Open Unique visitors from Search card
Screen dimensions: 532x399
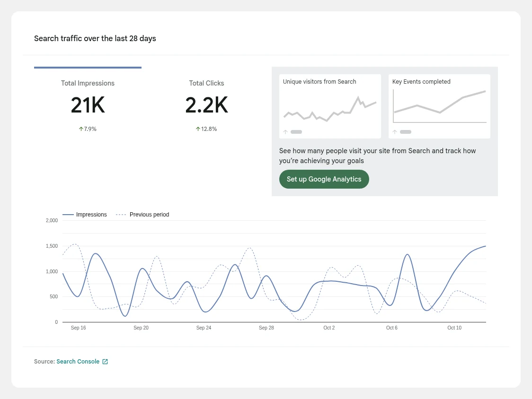[330, 106]
